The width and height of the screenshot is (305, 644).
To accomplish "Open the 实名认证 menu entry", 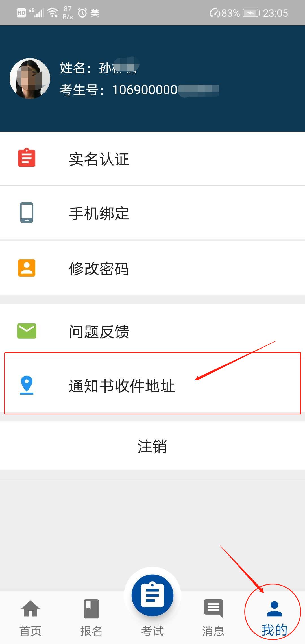I will pos(152,158).
